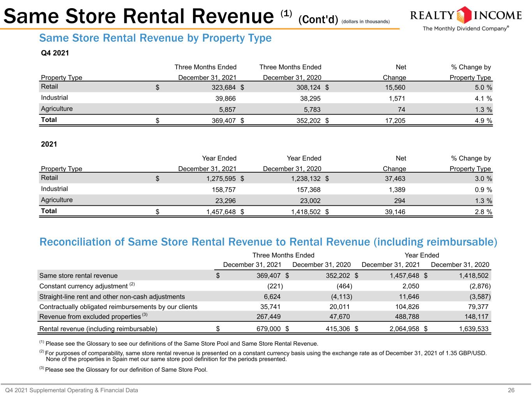Click the Same Store Rental Revenue by Property Type heading
The height and width of the screenshot is (399, 532).
pos(156,38)
